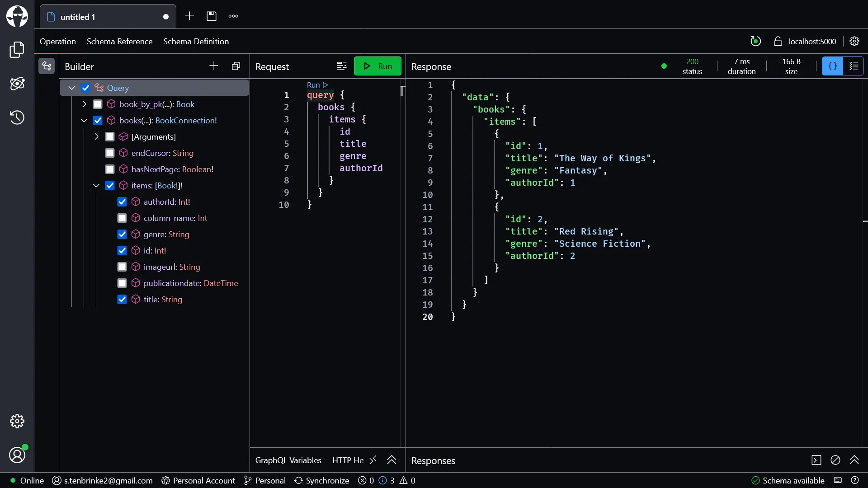Image resolution: width=868 pixels, height=488 pixels.
Task: Click the JSON response view toggle icon
Action: (832, 66)
